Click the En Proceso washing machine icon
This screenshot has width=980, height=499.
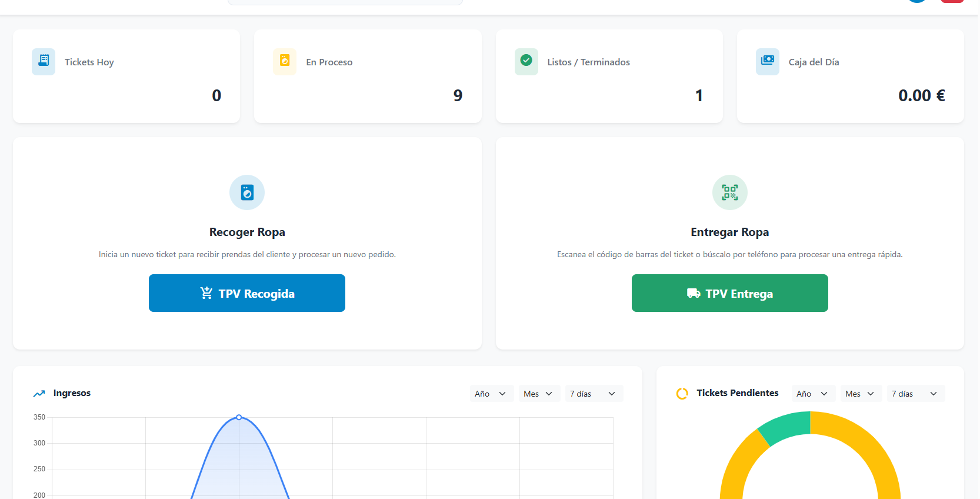click(x=285, y=61)
